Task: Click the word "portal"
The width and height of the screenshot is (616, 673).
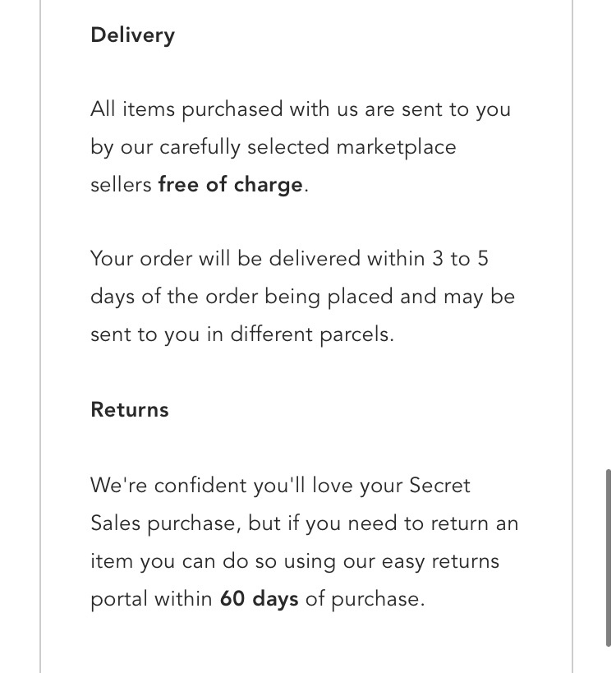Action: 118,599
